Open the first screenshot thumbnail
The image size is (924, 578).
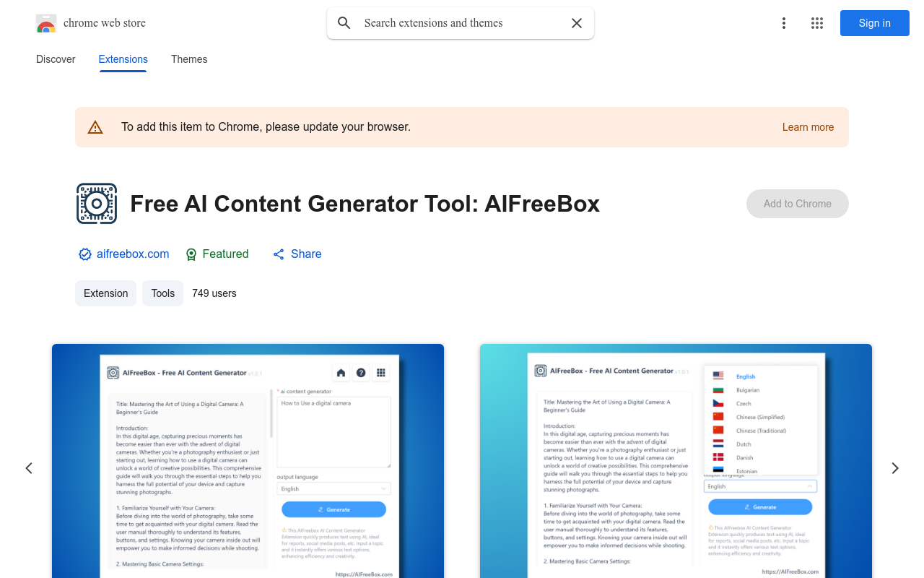[x=248, y=461]
